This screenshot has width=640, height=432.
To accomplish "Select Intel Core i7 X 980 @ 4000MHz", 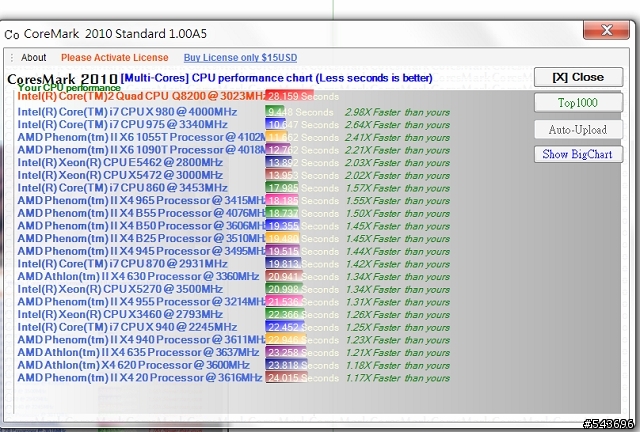I will (127, 112).
